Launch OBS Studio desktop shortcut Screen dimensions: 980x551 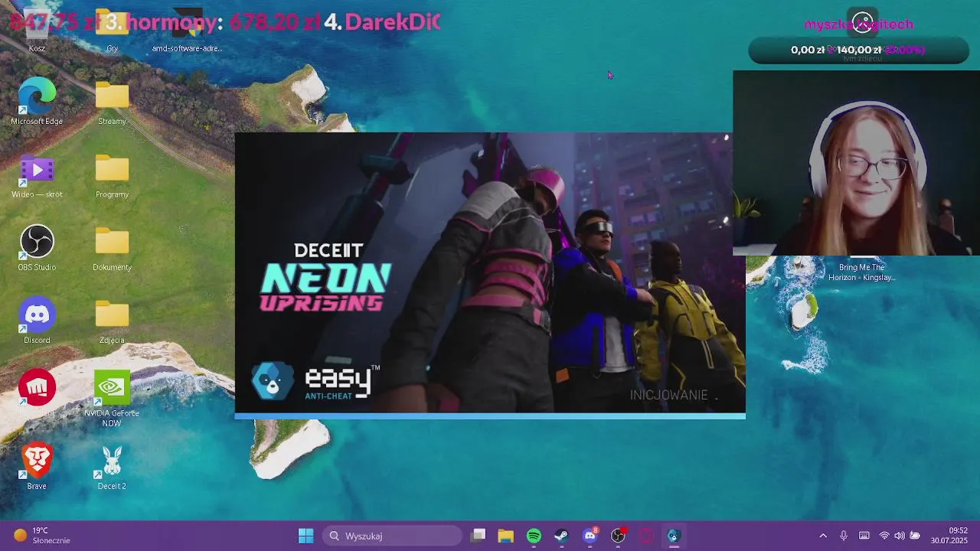click(37, 247)
